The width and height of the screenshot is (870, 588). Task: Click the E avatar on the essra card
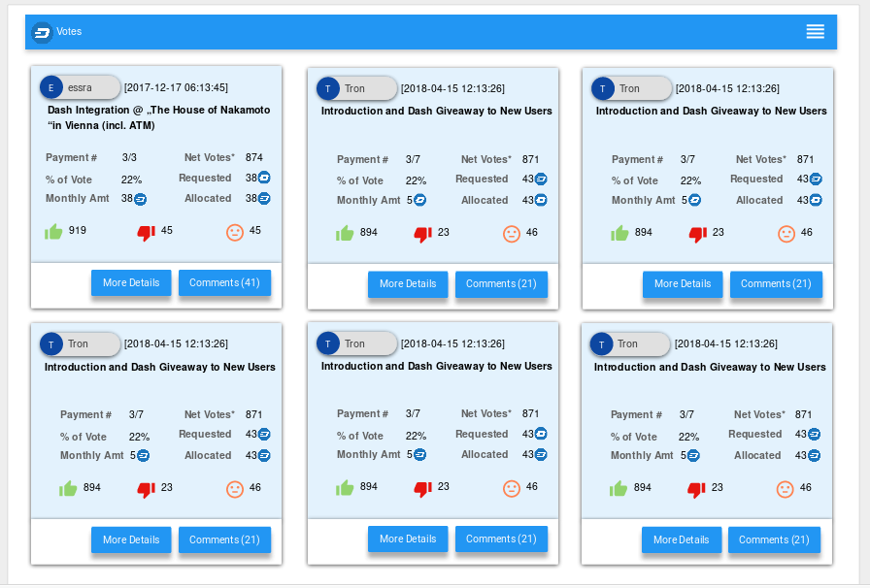[x=51, y=87]
